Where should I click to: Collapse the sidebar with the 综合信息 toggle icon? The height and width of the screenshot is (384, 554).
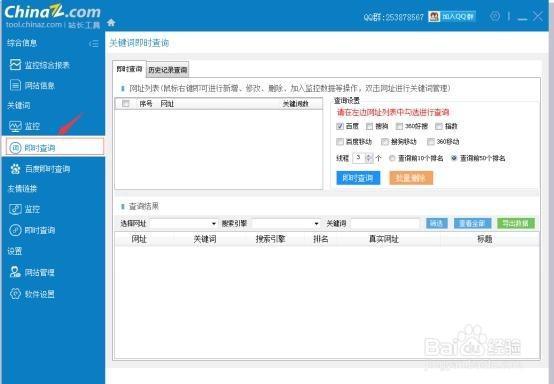point(94,43)
